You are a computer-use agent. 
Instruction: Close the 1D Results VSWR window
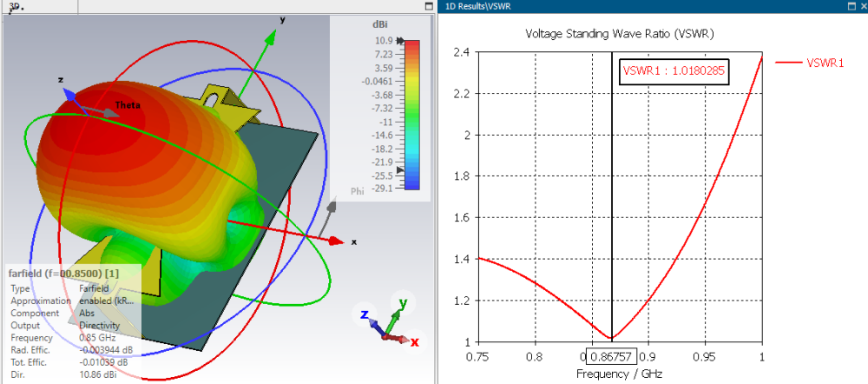point(863,7)
